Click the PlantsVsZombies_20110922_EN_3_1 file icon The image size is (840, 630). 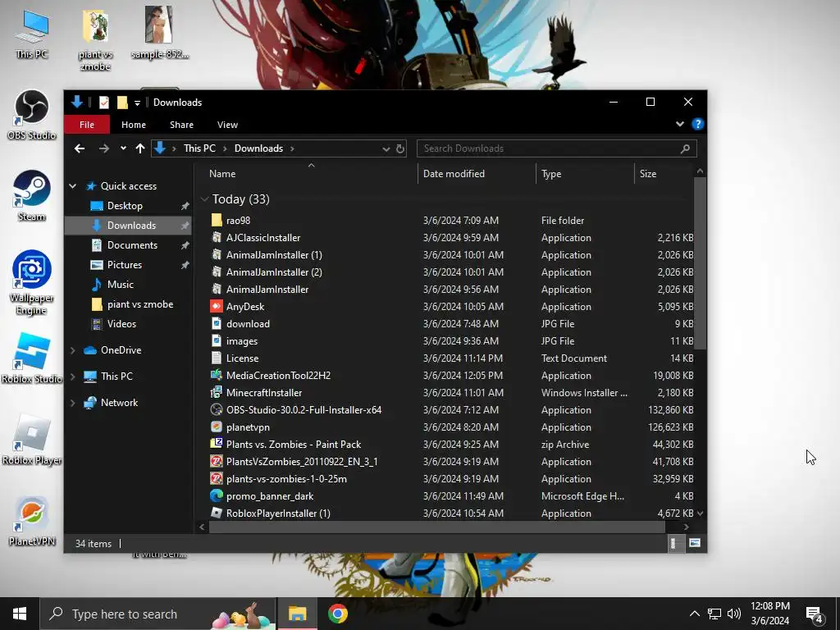click(x=217, y=461)
